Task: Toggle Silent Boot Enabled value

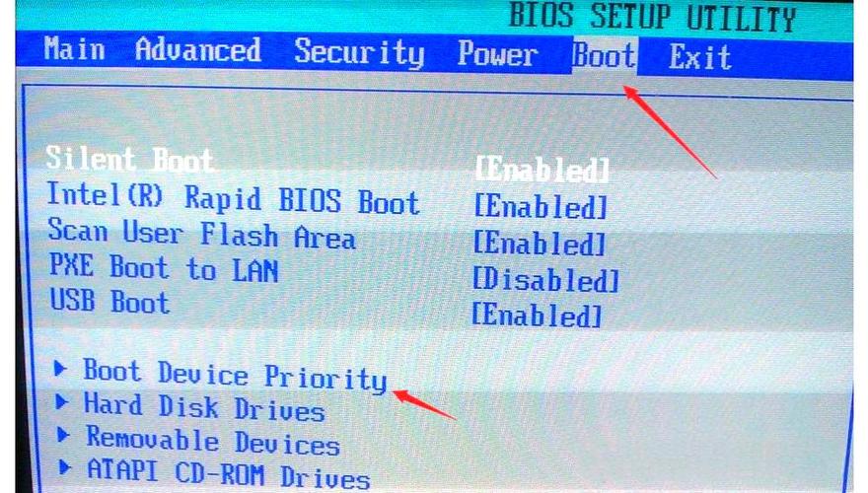Action: [542, 169]
